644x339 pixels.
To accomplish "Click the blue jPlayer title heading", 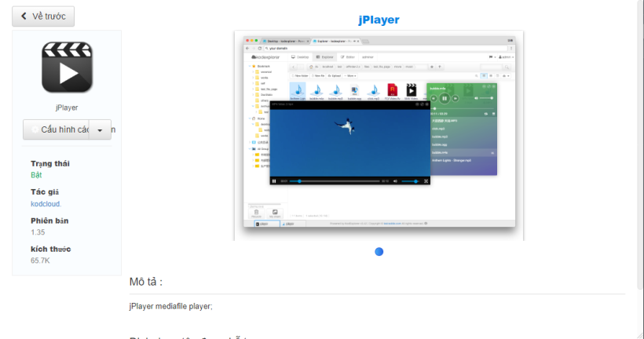I will [x=379, y=20].
